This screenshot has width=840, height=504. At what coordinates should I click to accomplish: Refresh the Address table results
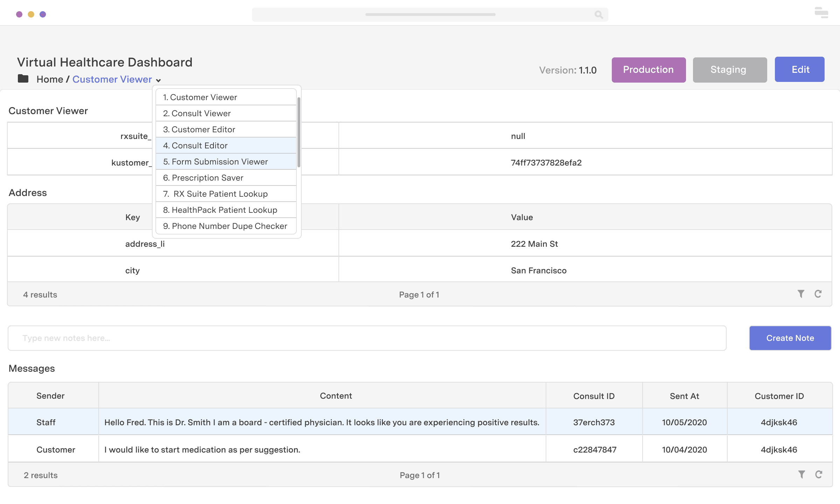[819, 294]
